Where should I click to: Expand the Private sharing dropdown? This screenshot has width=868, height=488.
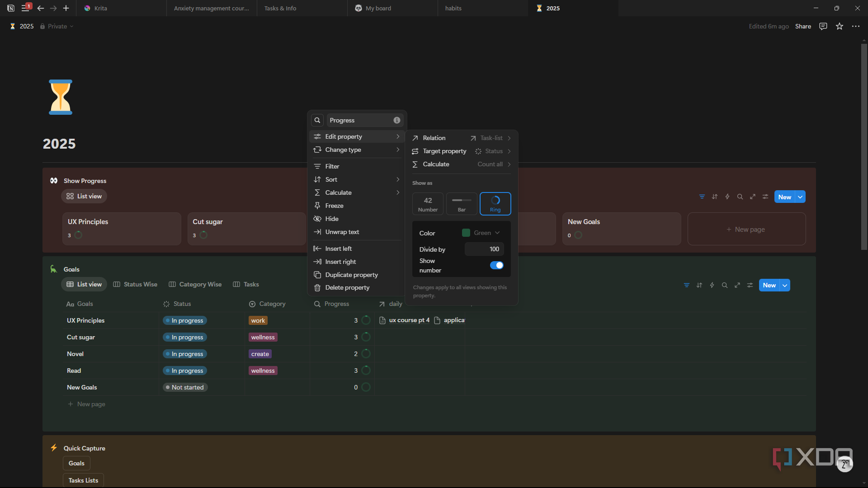tap(57, 26)
